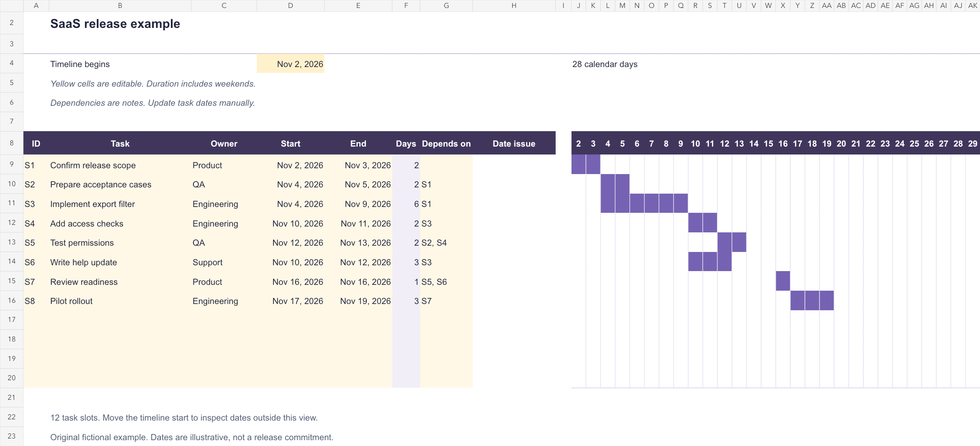Click the 'Owner' header cell
The image size is (980, 446).
(224, 144)
